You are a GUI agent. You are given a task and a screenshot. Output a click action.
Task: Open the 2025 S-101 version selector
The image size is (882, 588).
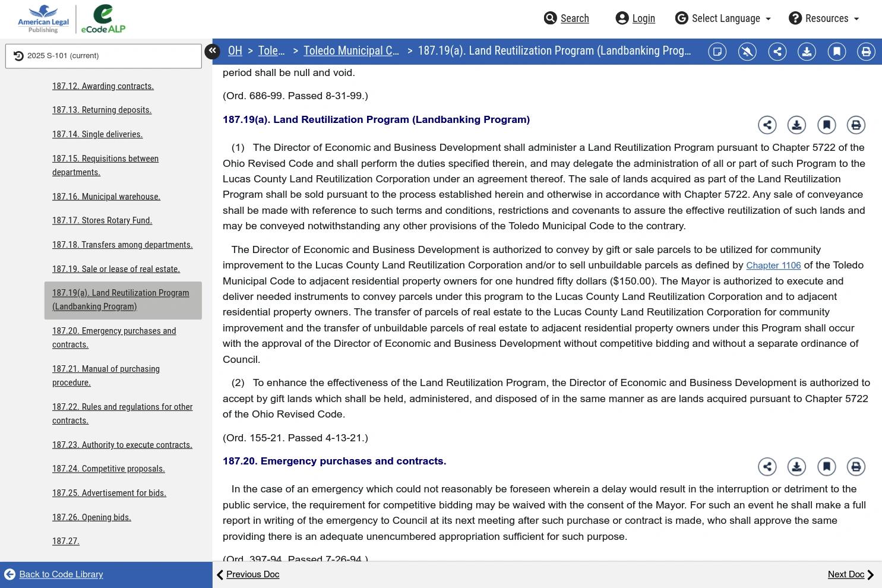coord(103,56)
